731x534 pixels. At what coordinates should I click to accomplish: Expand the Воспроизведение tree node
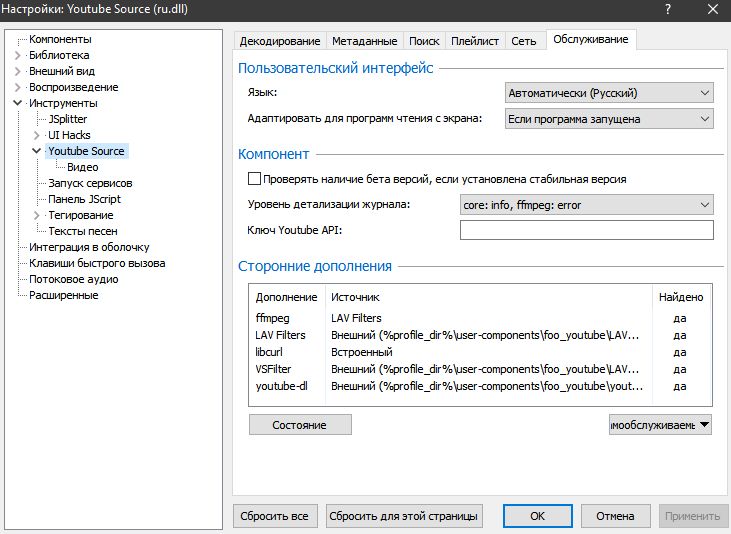click(x=18, y=87)
